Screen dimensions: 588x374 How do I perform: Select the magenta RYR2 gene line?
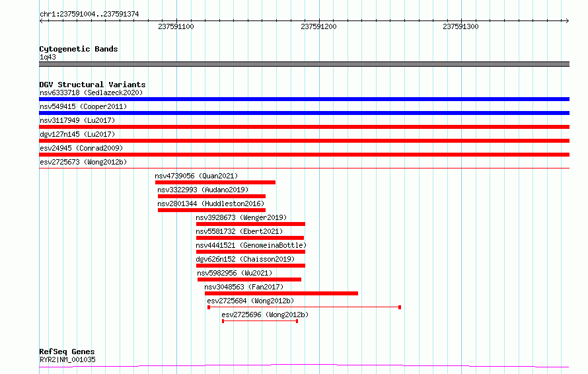click(304, 365)
